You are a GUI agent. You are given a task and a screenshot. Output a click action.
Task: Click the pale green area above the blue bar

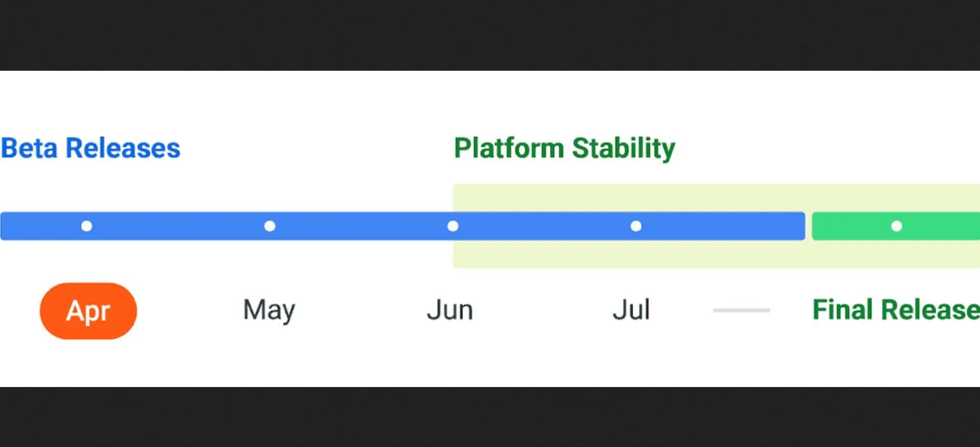click(717, 197)
